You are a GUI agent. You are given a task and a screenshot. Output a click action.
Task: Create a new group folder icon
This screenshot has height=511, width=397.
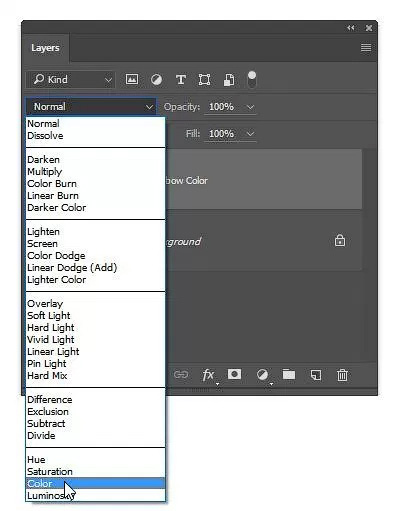coord(289,374)
